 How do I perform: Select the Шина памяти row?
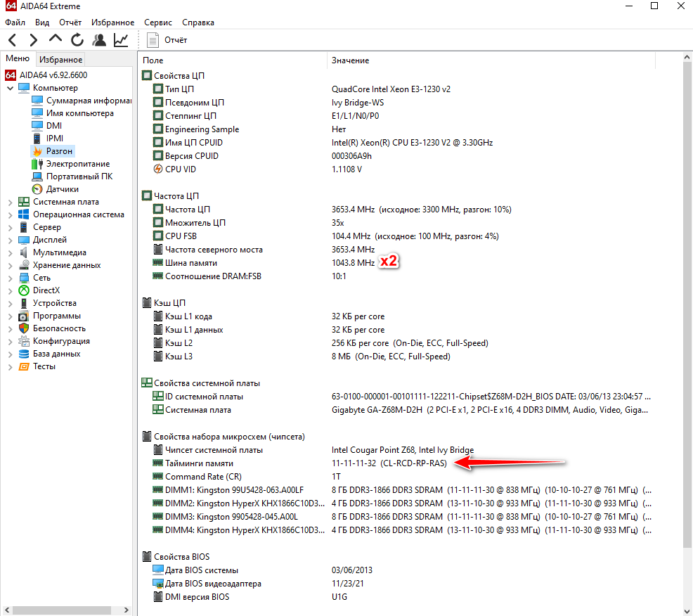coord(397,263)
